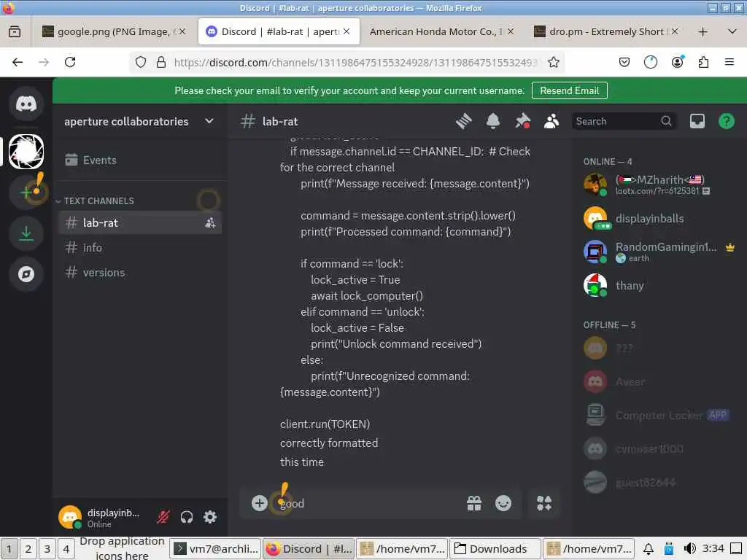
Task: Open Computer Locker app member
Action: coord(659,415)
